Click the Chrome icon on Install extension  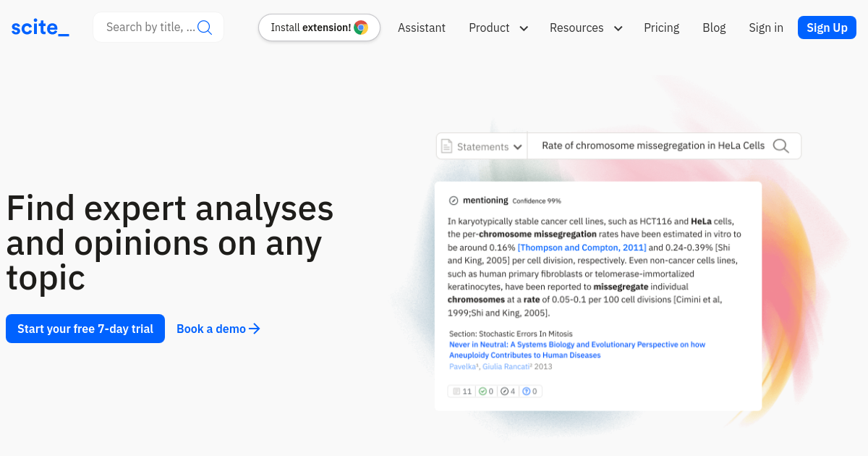coord(361,28)
